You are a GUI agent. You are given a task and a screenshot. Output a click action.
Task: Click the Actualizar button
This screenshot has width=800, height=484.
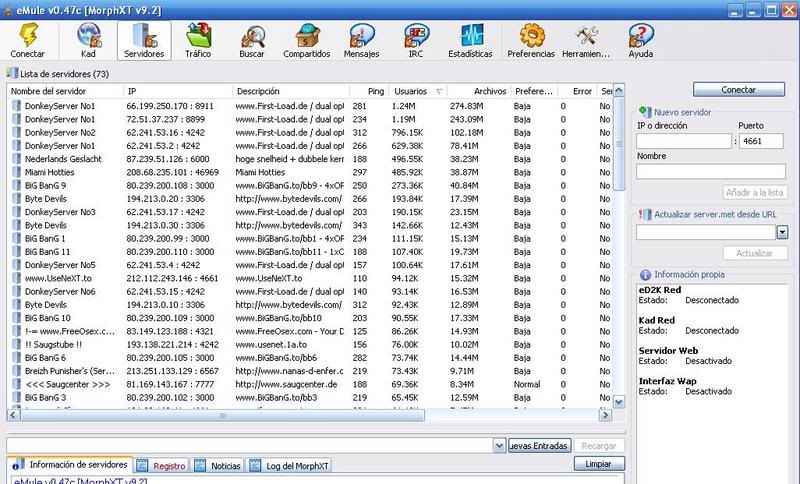pos(755,253)
